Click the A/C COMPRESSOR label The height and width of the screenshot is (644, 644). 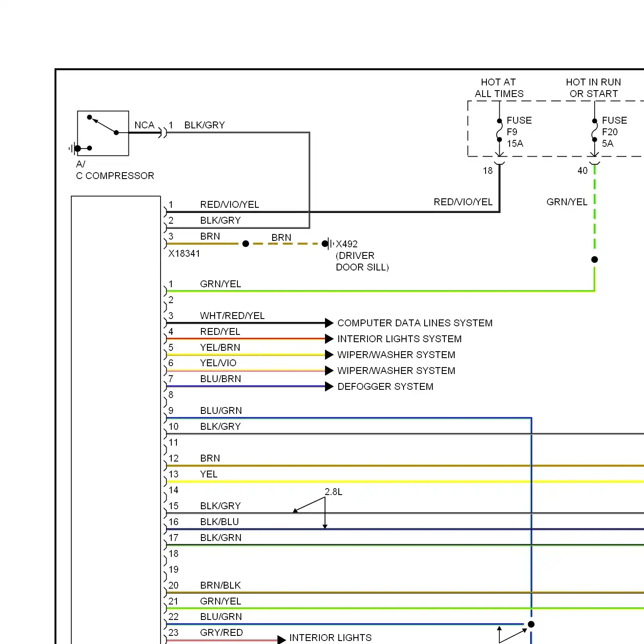click(115, 170)
